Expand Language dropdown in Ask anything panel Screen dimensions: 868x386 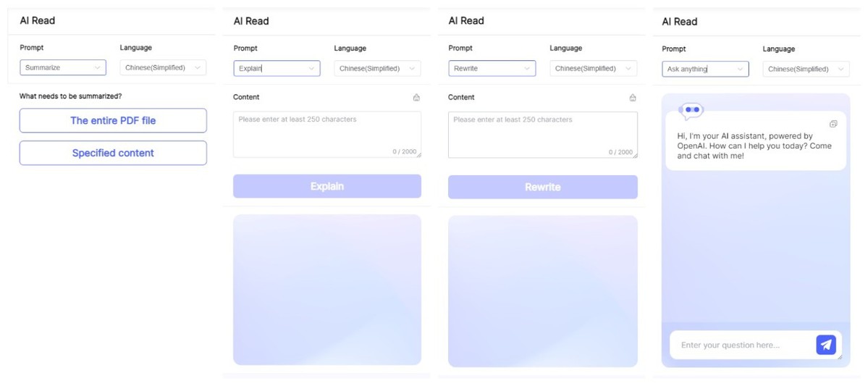[x=806, y=70]
